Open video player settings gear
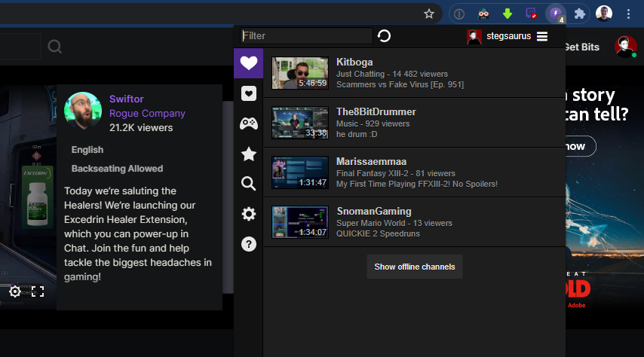 [14, 291]
